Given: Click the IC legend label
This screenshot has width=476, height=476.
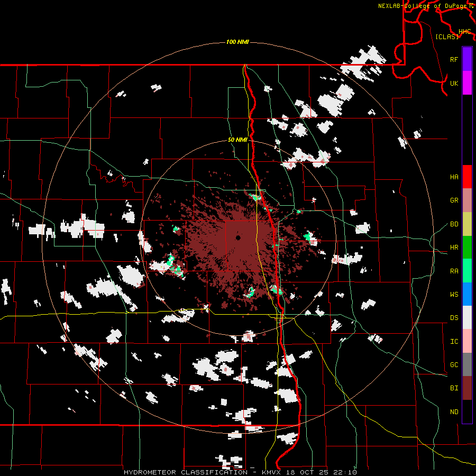Looking at the screenshot, I should point(454,342).
